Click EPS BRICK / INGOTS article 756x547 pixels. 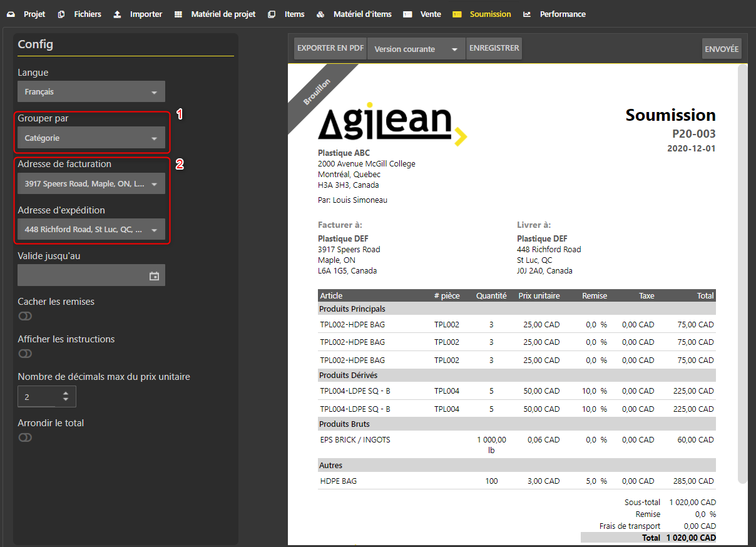tap(355, 440)
